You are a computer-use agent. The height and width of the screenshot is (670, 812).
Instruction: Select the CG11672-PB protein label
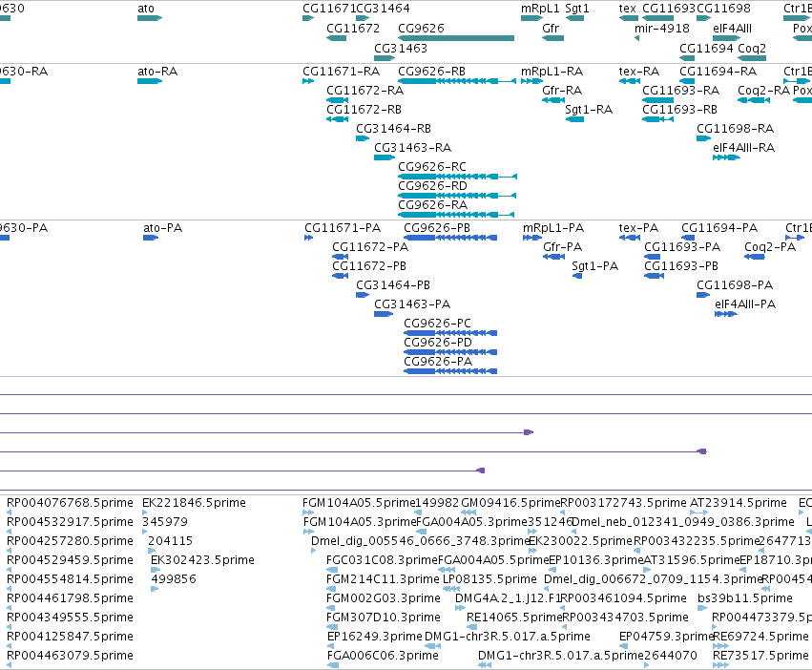click(369, 266)
